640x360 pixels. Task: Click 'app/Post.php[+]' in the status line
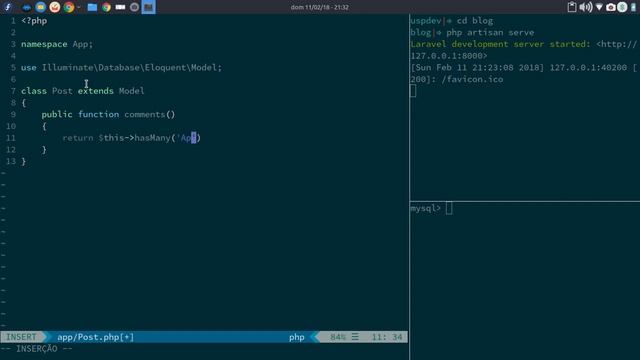click(96, 337)
